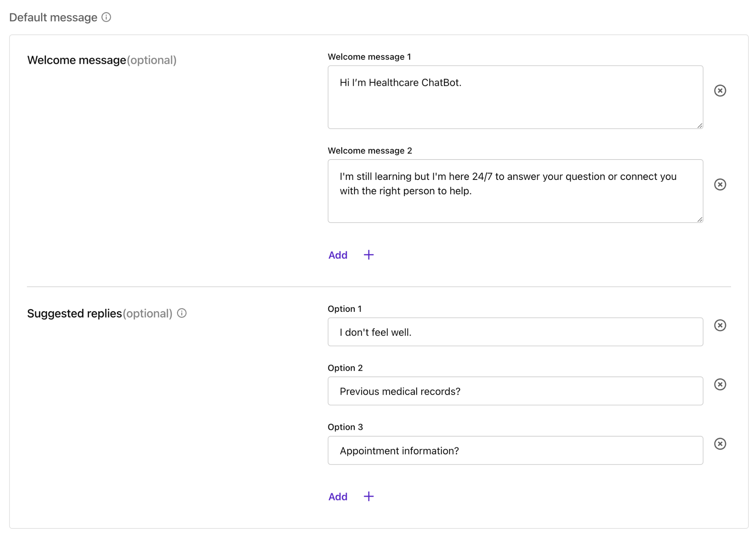
Task: Select the "Previous medical records?" field
Action: pos(514,391)
